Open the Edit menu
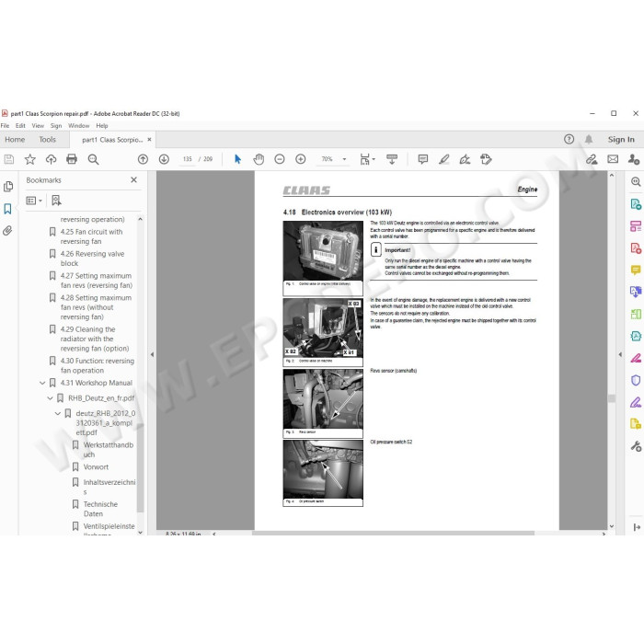 click(x=20, y=126)
